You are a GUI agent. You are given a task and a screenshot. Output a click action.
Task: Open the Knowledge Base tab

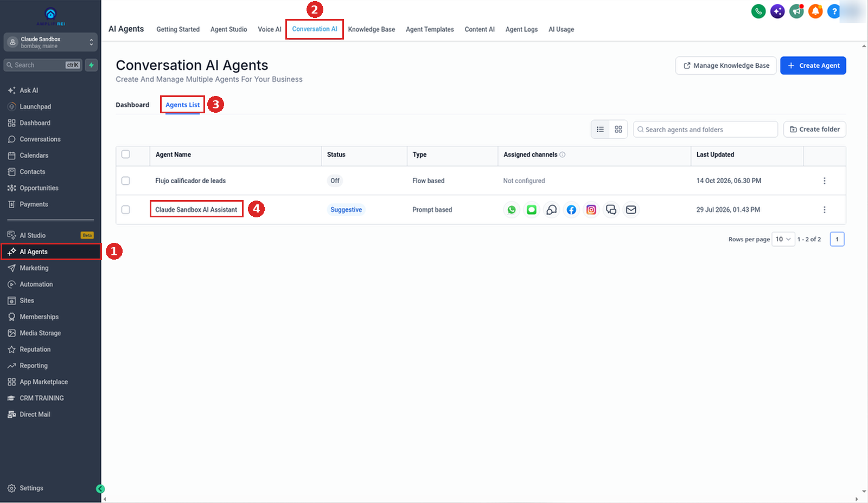pos(372,29)
